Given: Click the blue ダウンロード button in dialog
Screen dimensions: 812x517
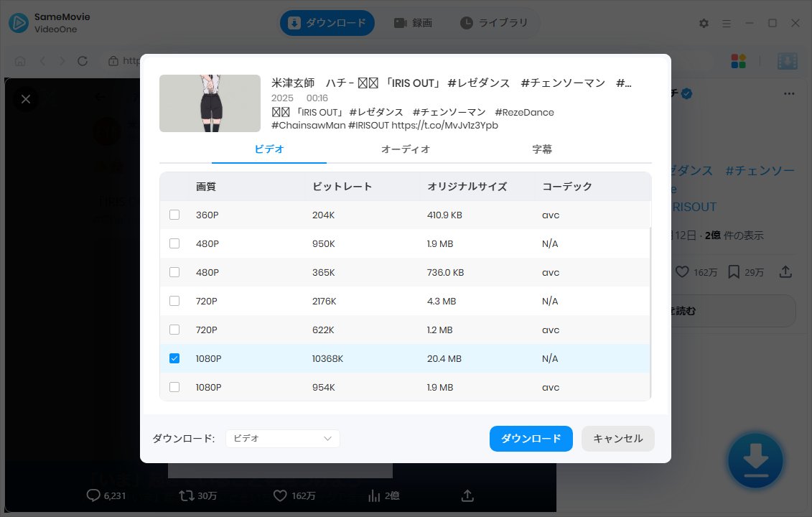Looking at the screenshot, I should tap(531, 438).
